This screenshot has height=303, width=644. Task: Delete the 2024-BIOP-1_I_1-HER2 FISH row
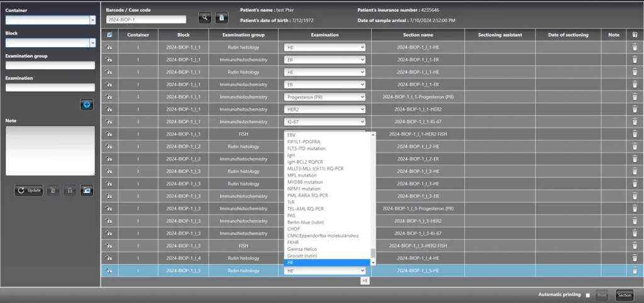point(635,134)
